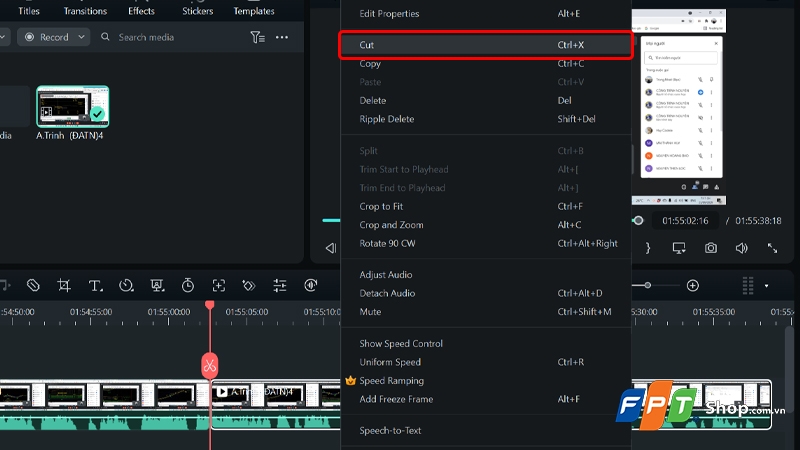Viewport: 800px width, 450px height.
Task: Click the tag/erase tool in timeline toolbar
Action: point(33,286)
